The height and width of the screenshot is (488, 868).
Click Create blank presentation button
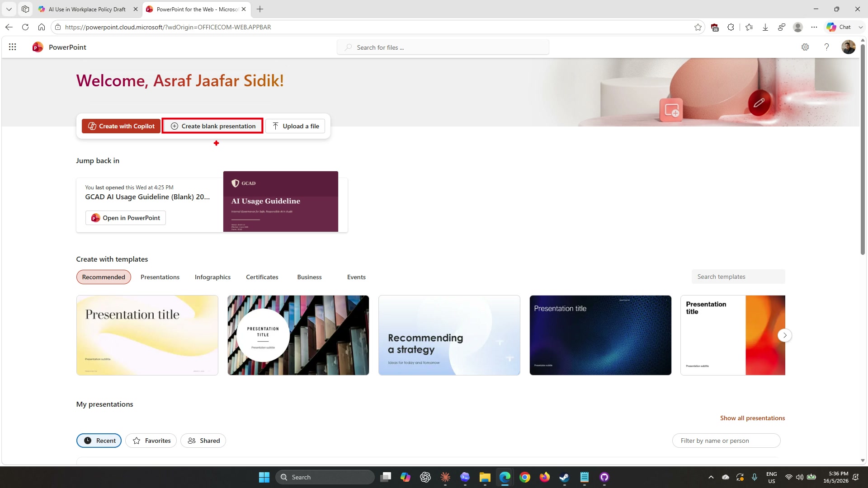(x=212, y=126)
